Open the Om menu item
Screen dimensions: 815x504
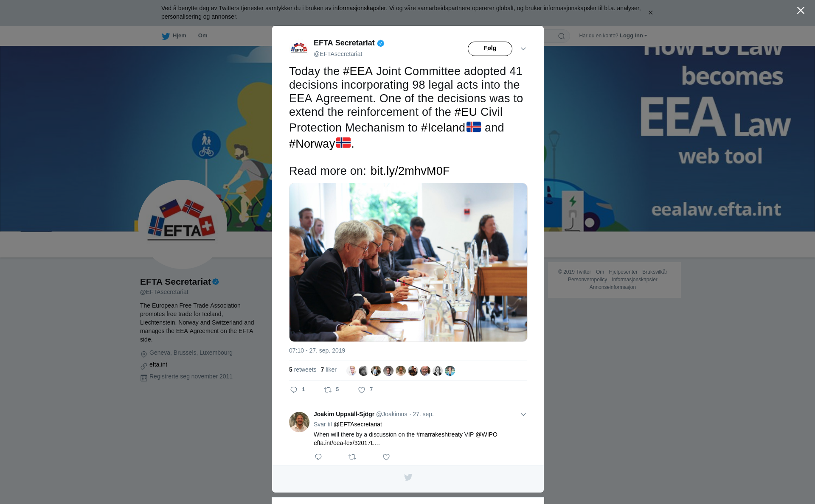[202, 36]
